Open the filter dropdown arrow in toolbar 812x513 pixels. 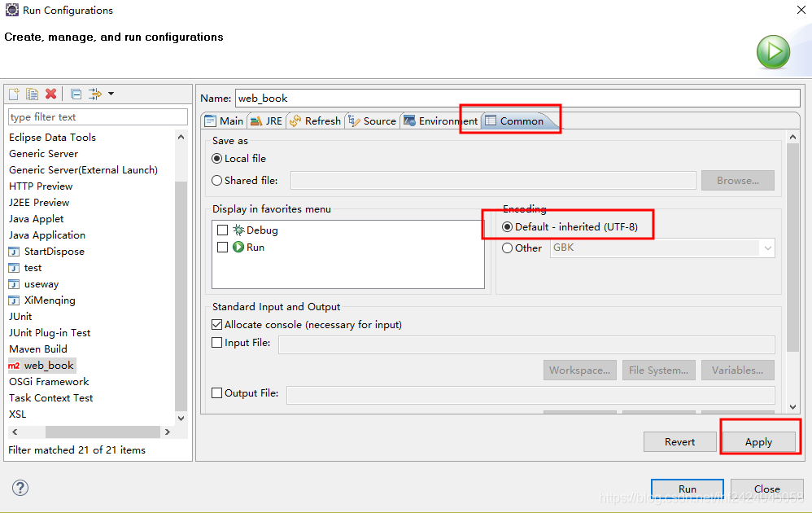tap(111, 94)
